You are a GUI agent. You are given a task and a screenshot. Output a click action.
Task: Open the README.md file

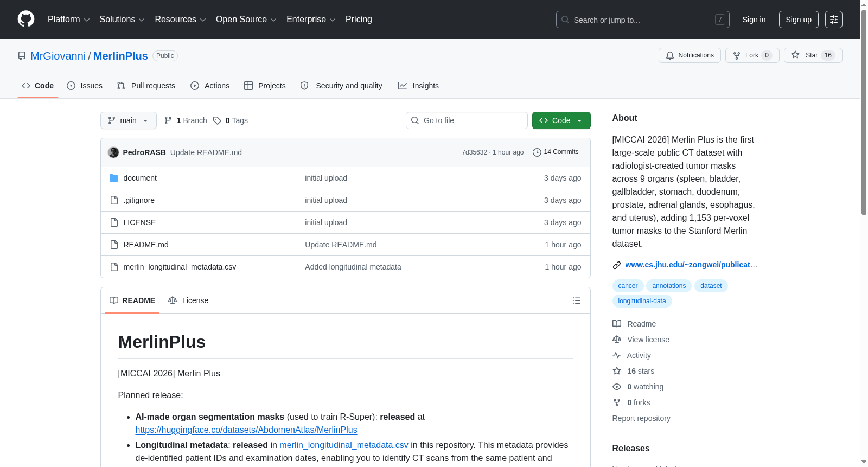[146, 245]
